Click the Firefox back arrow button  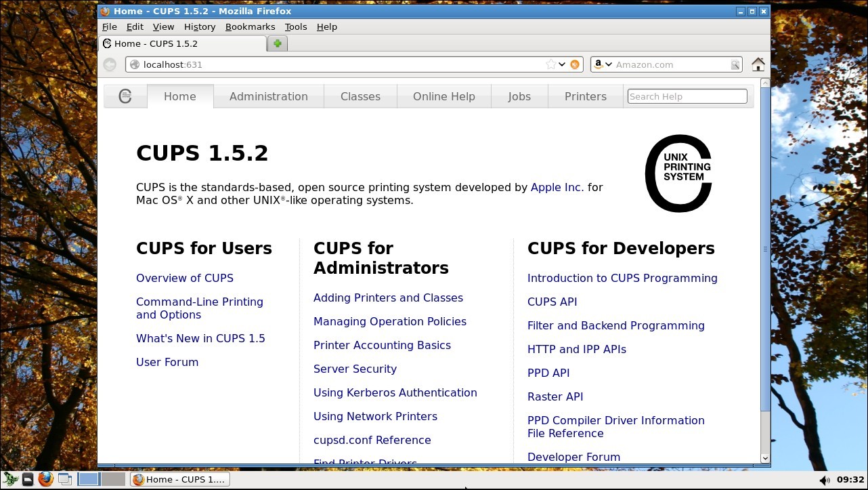click(x=110, y=64)
